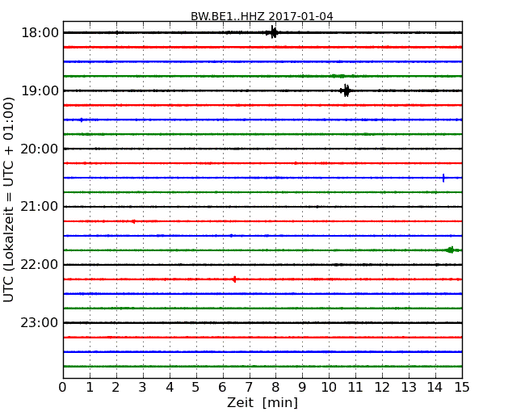The width and height of the screenshot is (525, 420).
Task: Click x-axis tick label 11
Action: click(x=355, y=387)
